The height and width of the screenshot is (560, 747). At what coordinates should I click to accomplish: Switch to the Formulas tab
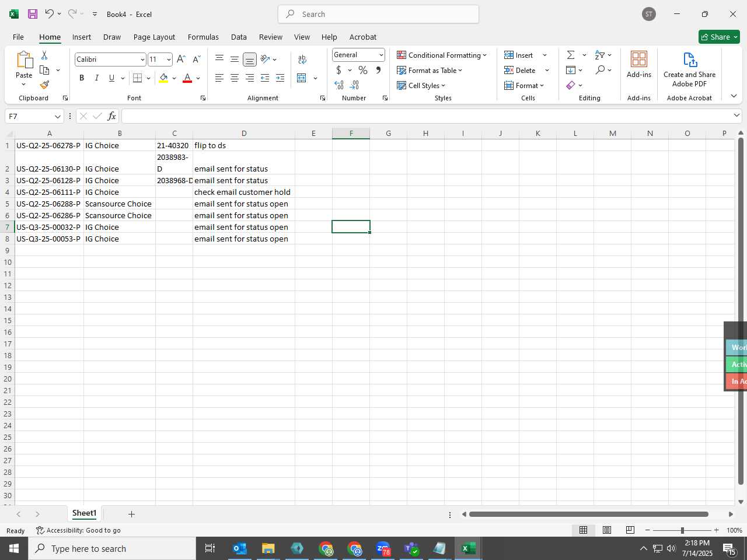[203, 37]
